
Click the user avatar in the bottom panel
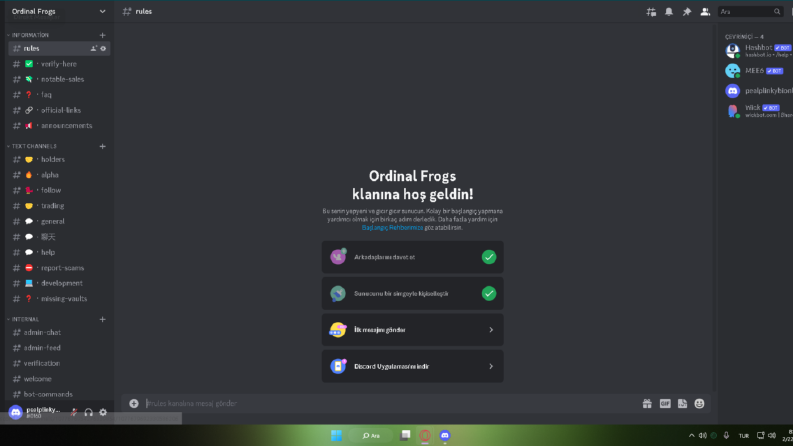(x=16, y=412)
